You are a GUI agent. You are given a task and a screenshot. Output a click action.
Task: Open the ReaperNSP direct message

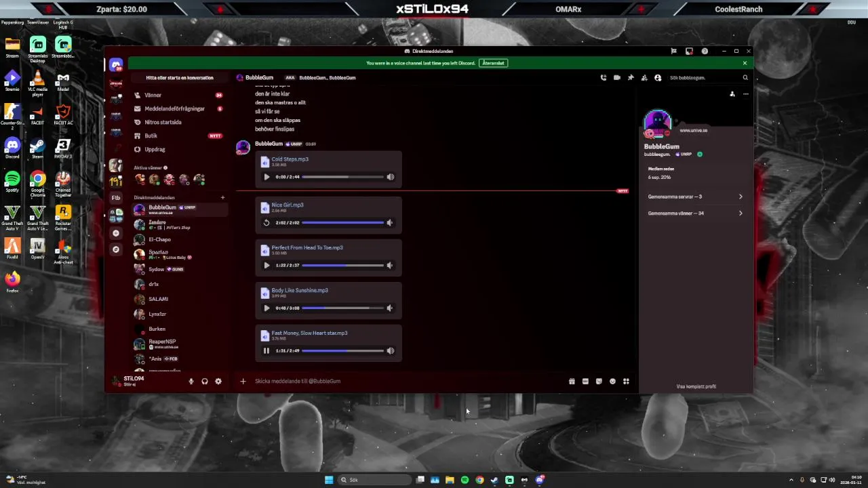pyautogui.click(x=179, y=344)
